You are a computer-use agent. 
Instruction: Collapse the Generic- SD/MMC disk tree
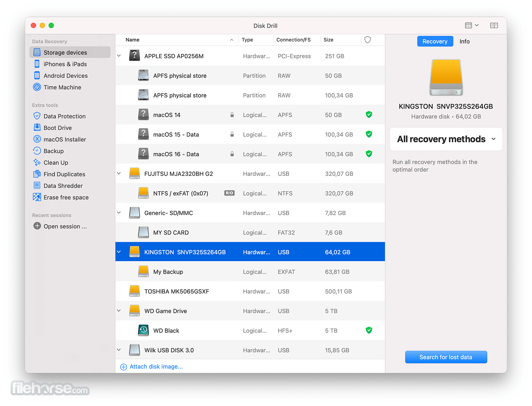119,213
